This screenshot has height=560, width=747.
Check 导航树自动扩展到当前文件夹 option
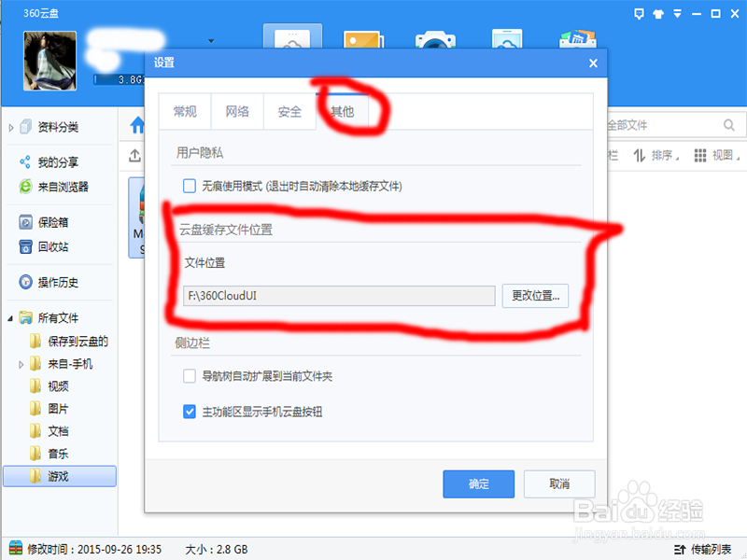point(190,374)
